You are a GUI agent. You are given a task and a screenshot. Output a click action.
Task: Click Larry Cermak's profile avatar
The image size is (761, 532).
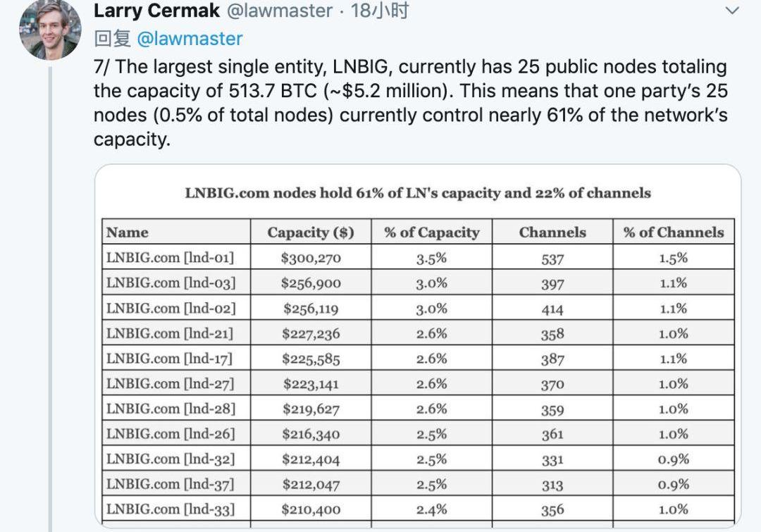tap(49, 30)
